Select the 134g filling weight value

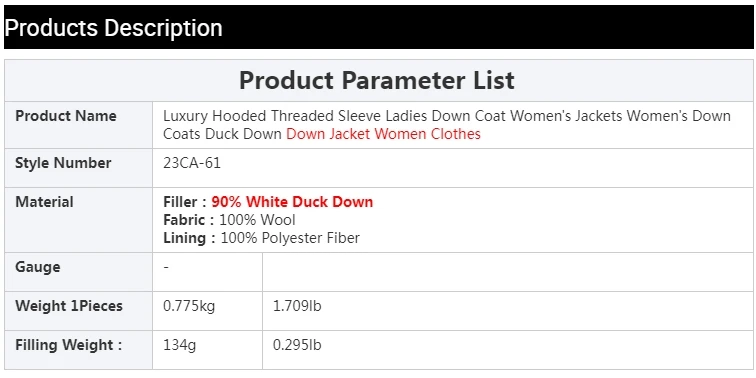coord(179,346)
